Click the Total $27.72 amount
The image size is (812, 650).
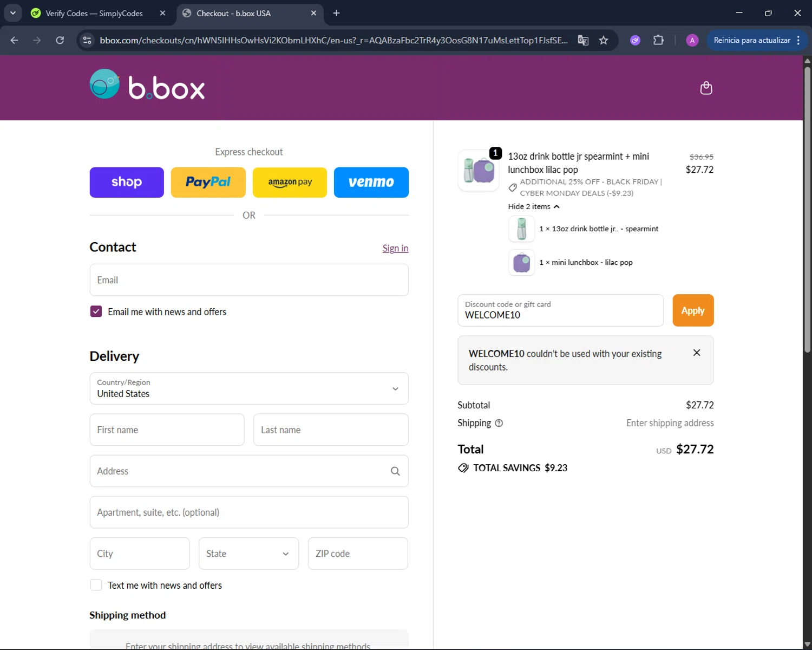(695, 449)
